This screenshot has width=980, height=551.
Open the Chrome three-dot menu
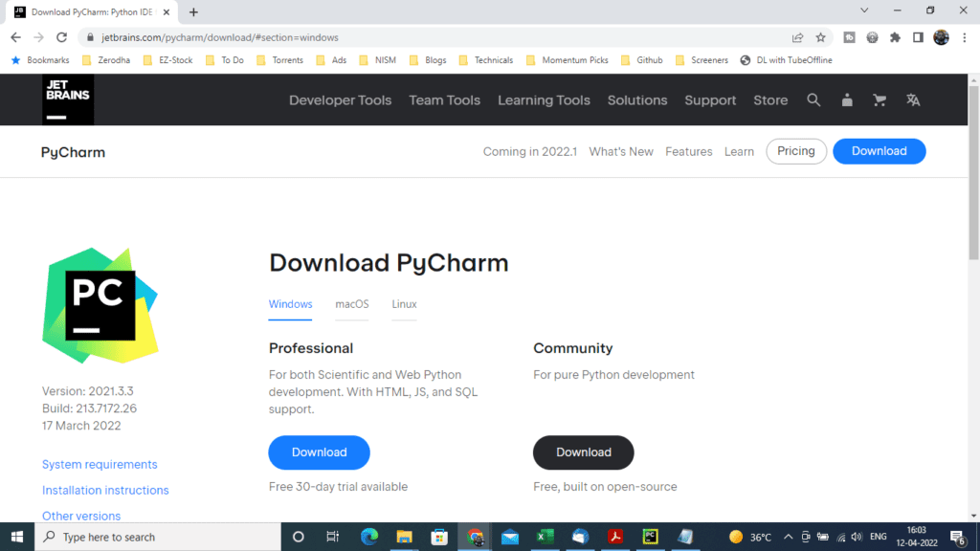[x=965, y=37]
